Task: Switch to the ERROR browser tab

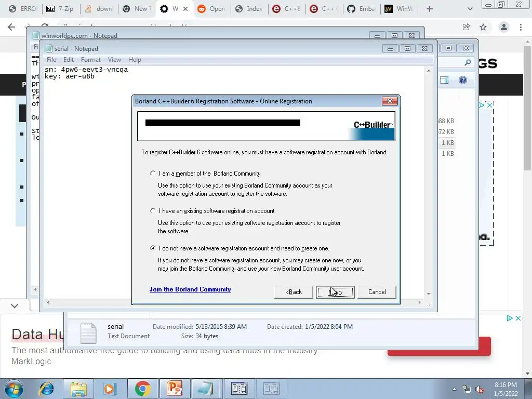Action: (22, 9)
